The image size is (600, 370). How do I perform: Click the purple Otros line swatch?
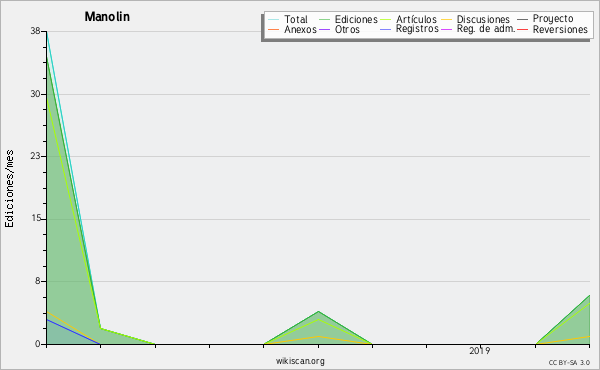324,29
